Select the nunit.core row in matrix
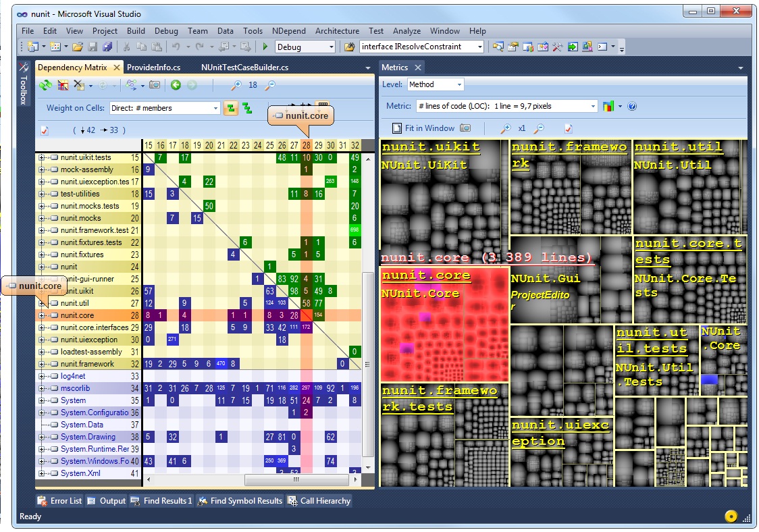The height and width of the screenshot is (532, 759). [89, 315]
